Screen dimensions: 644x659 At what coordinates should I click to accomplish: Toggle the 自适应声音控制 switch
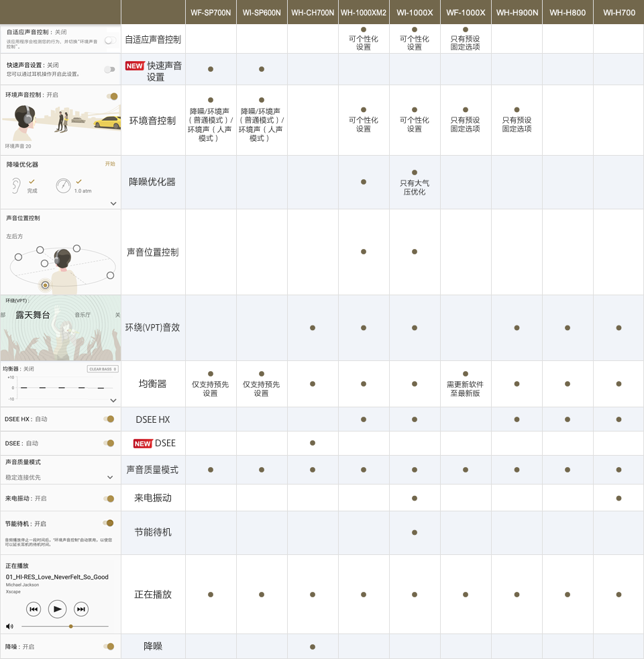[111, 40]
